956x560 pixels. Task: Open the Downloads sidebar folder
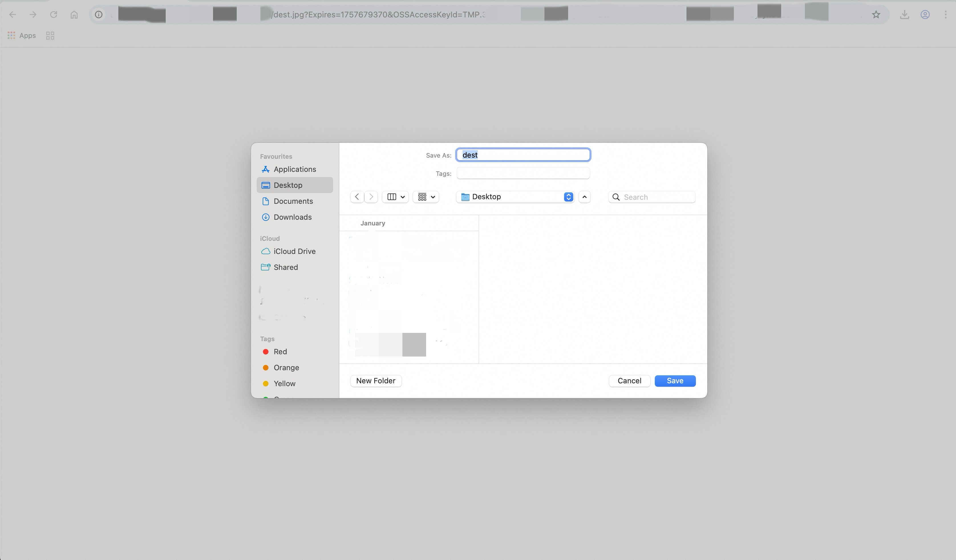[x=292, y=217]
